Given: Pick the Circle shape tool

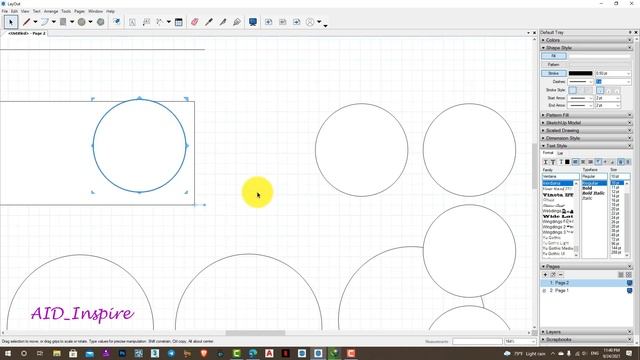Looking at the screenshot, I should tap(82, 22).
